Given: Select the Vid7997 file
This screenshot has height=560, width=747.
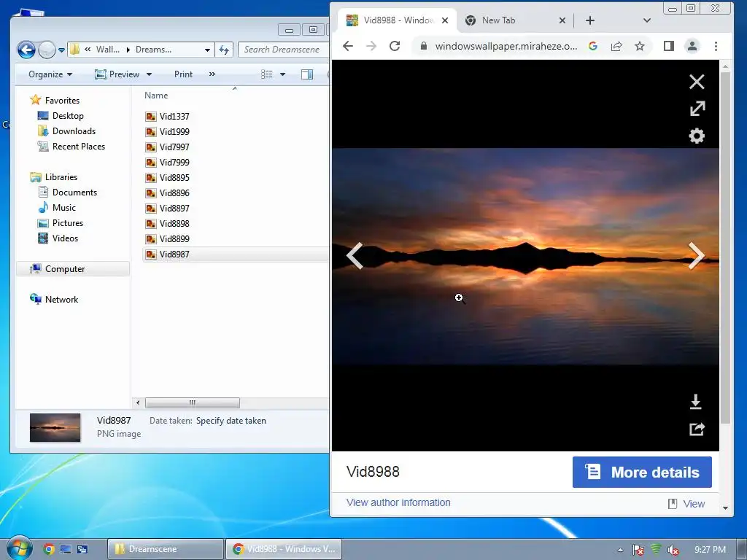Looking at the screenshot, I should click(167, 147).
